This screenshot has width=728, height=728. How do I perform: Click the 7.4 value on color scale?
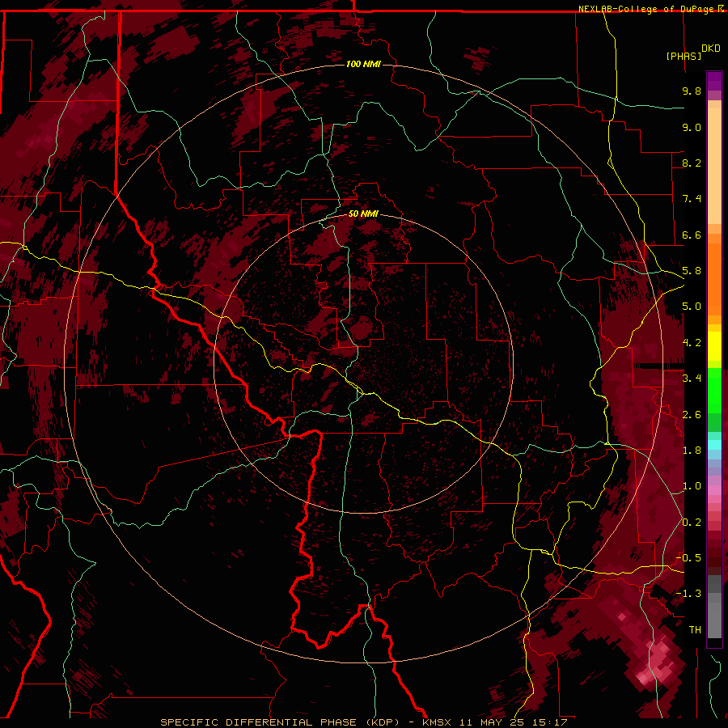692,199
